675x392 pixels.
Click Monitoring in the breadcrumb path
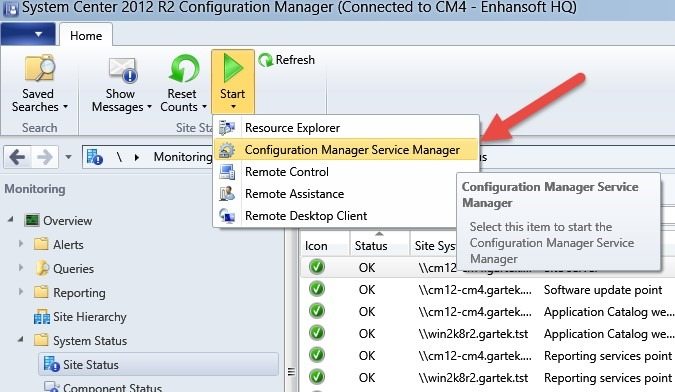(x=183, y=157)
